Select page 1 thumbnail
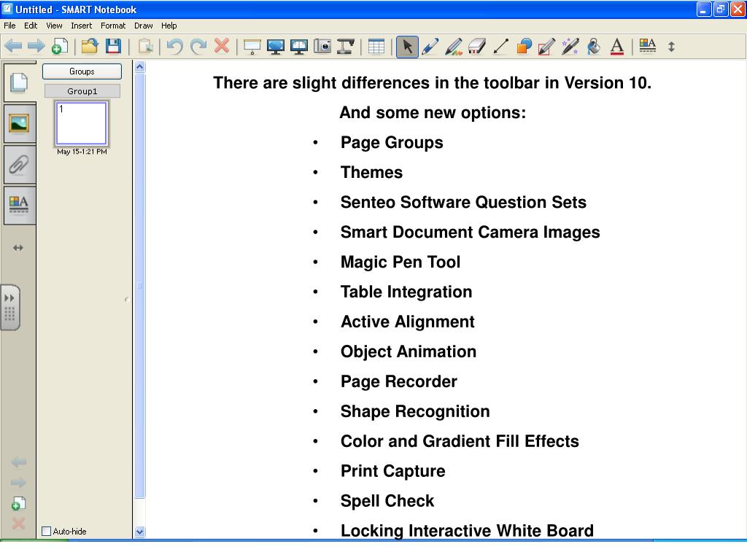 point(82,123)
